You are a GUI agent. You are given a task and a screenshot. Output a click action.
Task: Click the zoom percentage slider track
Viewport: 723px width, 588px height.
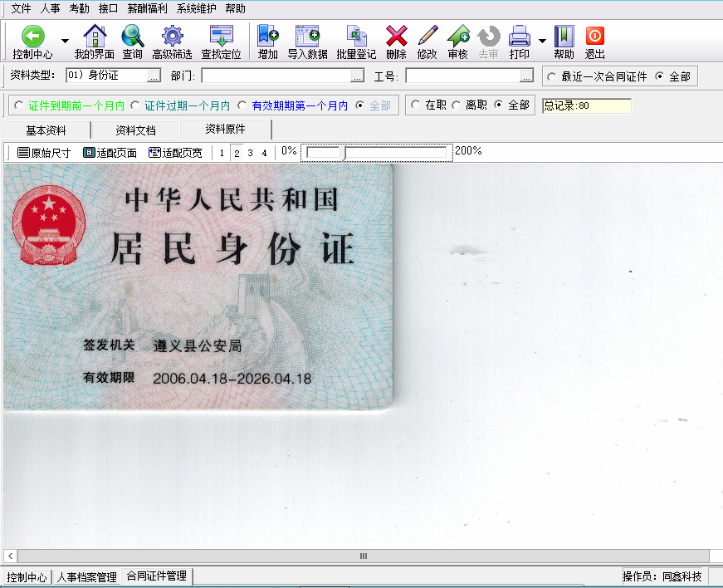pos(378,153)
